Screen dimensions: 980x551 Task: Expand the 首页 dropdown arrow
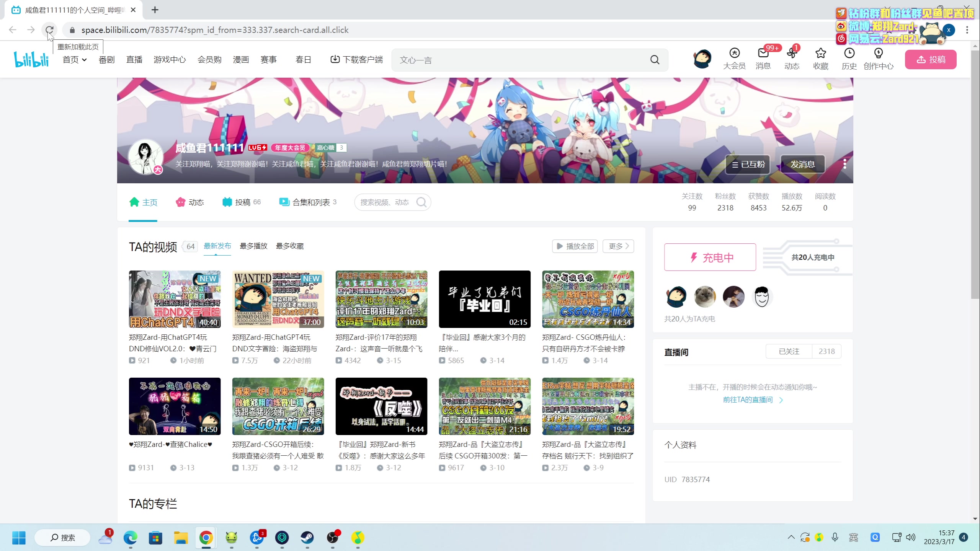pos(84,60)
